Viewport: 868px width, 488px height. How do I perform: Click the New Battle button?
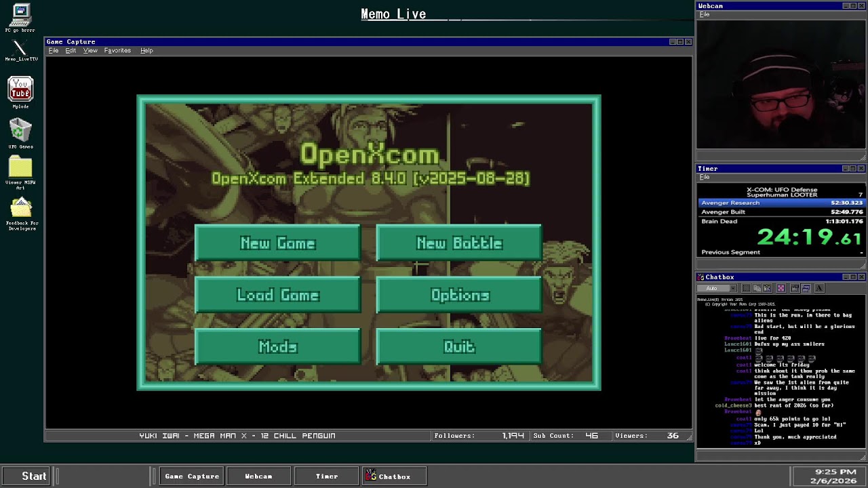tap(459, 243)
